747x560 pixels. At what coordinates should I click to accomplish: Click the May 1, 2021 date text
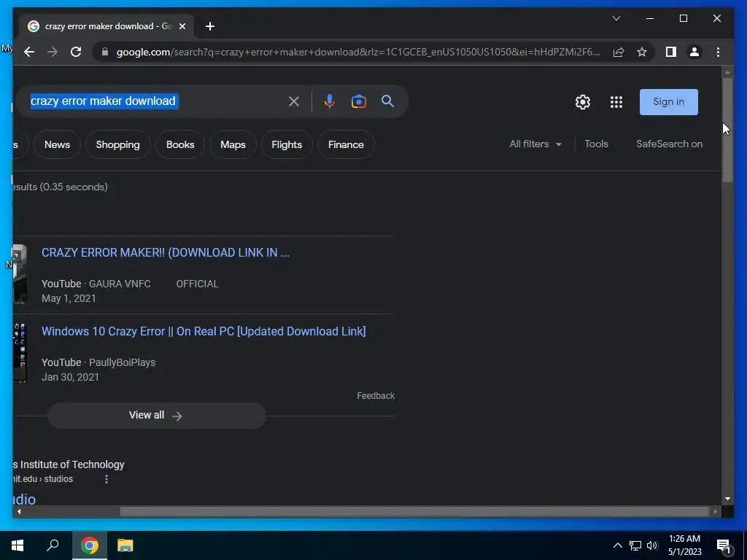point(69,298)
